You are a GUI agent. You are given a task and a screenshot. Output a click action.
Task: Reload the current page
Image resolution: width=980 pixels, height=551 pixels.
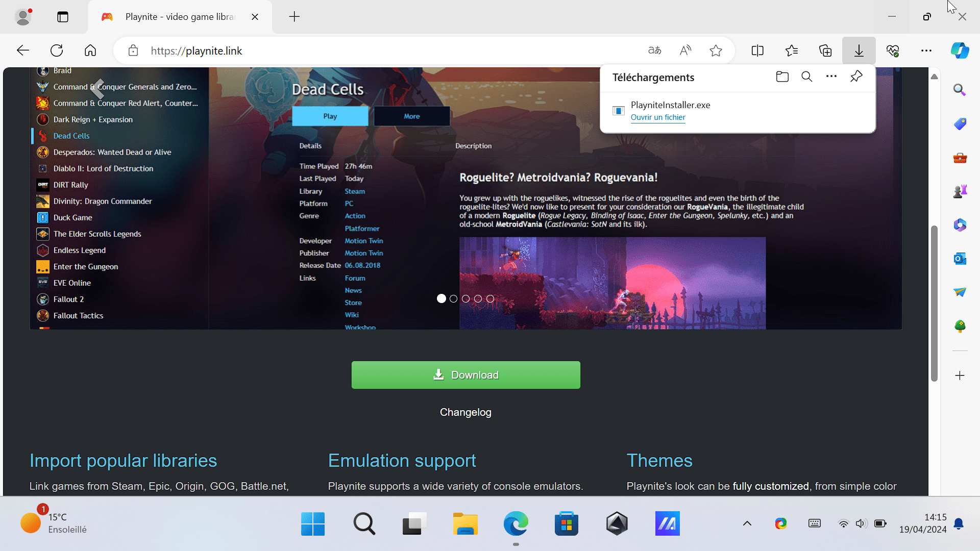57,51
